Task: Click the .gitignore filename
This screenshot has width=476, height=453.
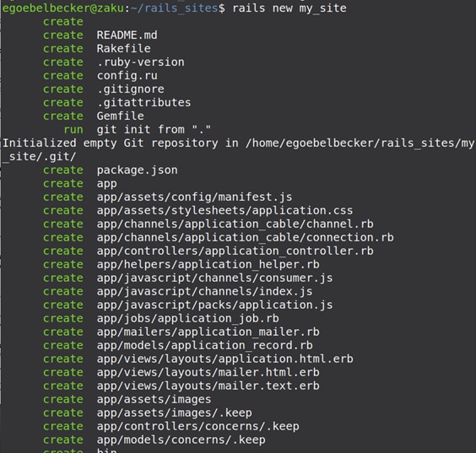Action: pos(131,89)
